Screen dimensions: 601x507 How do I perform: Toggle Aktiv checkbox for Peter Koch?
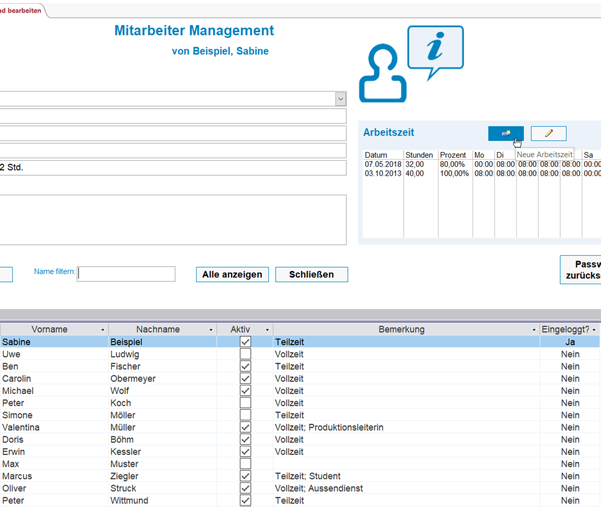pos(245,403)
